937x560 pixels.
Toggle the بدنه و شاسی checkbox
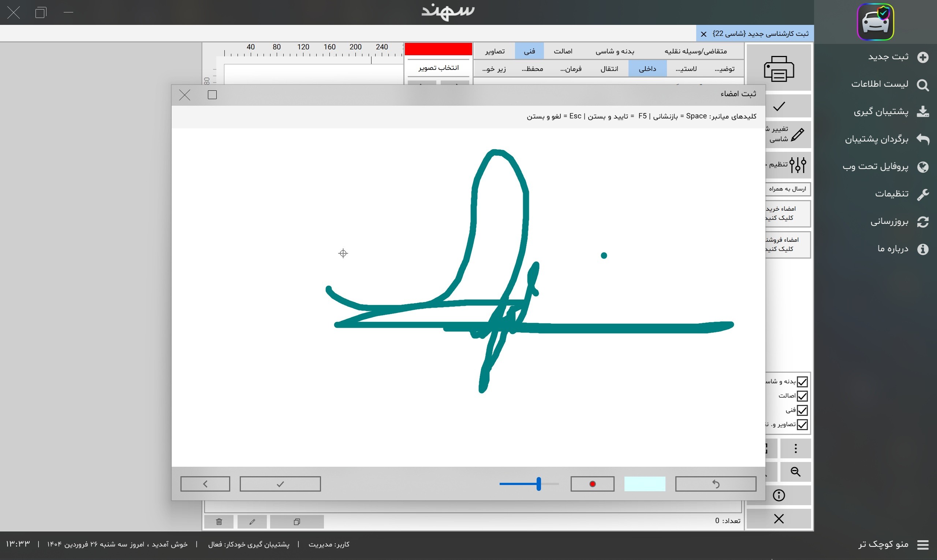(802, 382)
